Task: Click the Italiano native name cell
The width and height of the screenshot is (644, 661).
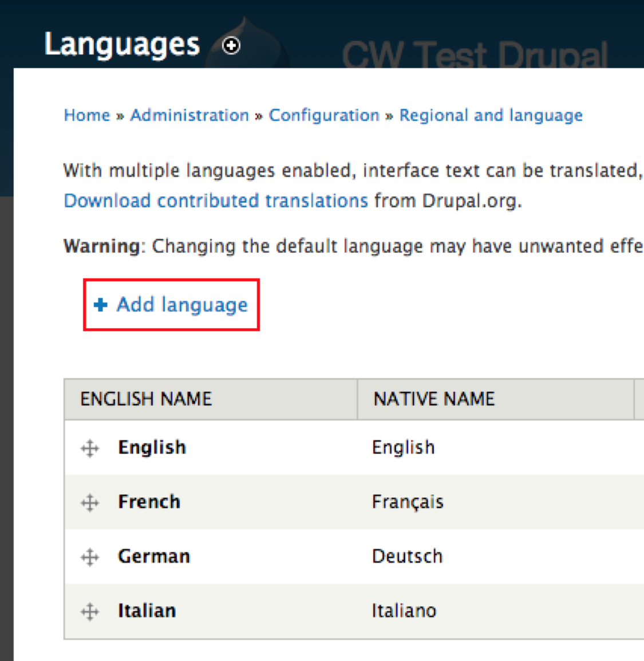Action: tap(404, 611)
